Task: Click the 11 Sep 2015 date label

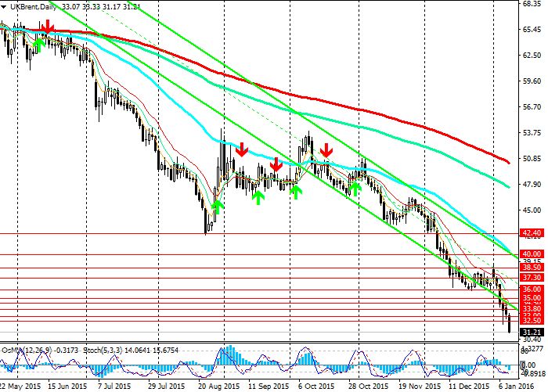Action: [x=269, y=386]
